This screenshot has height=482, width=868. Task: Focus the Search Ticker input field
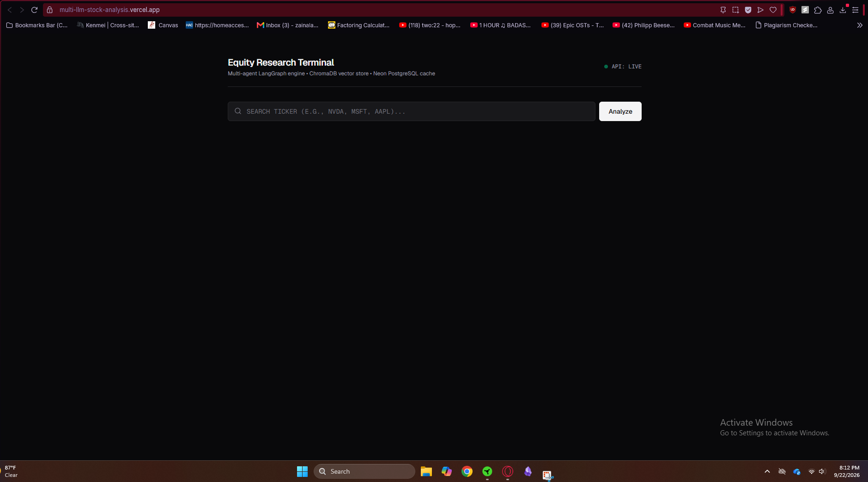coord(411,111)
